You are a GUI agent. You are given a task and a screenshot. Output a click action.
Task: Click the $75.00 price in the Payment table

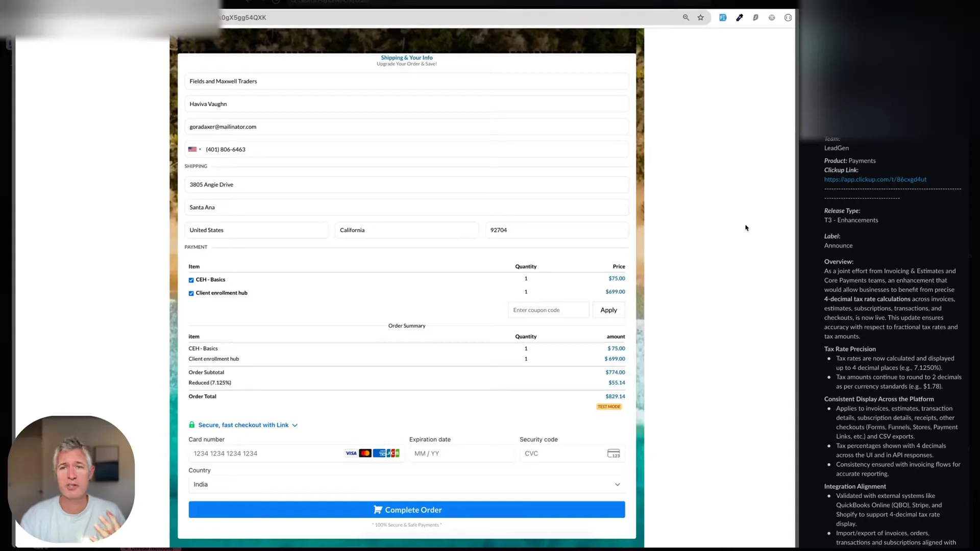pyautogui.click(x=617, y=279)
